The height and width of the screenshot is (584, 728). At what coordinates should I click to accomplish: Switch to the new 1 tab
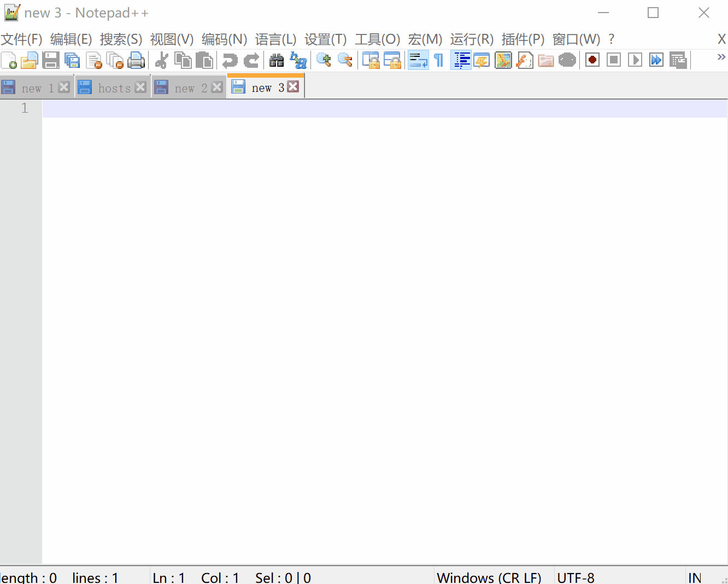(37, 87)
